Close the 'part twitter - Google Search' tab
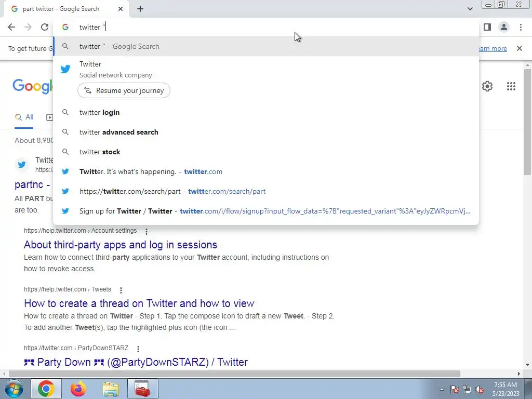 121,9
